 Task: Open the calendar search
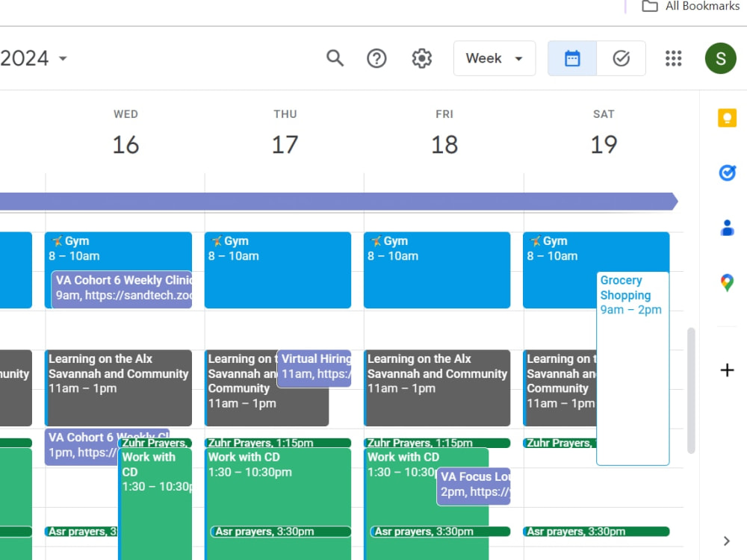[x=335, y=58]
